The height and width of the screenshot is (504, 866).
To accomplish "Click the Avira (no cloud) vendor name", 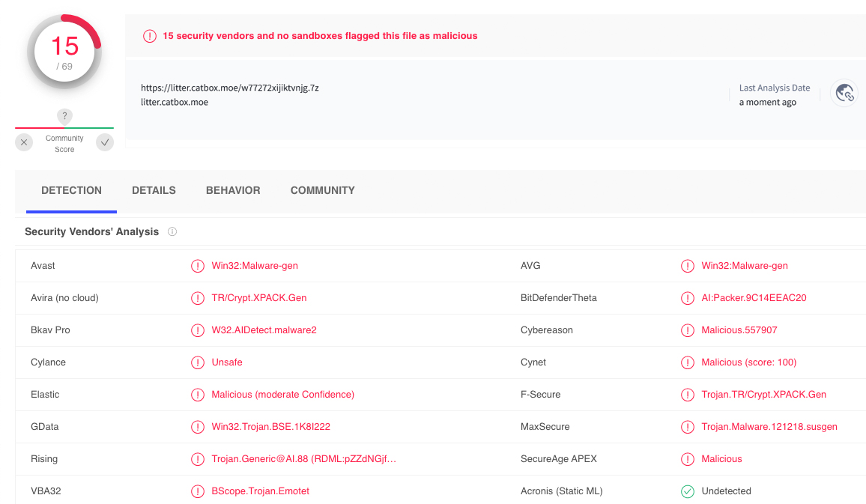I will (64, 298).
